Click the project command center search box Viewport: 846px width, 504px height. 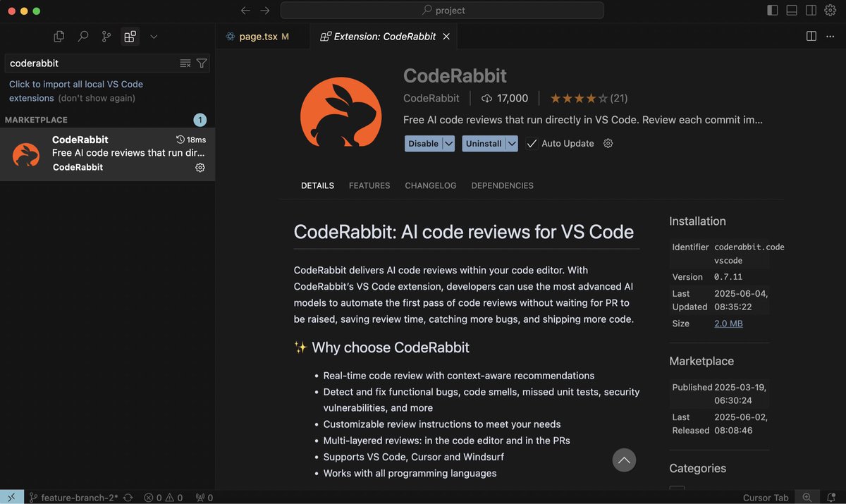[442, 11]
